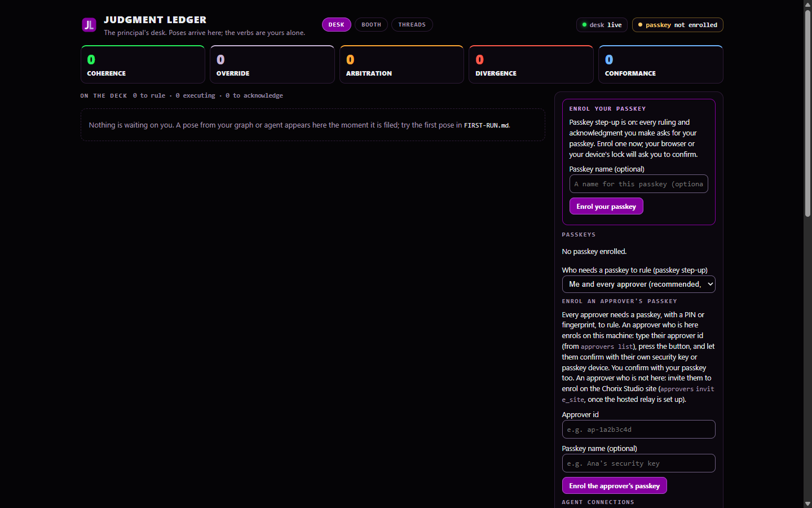Click the '0 to acknowledge' deck status text

coord(254,96)
